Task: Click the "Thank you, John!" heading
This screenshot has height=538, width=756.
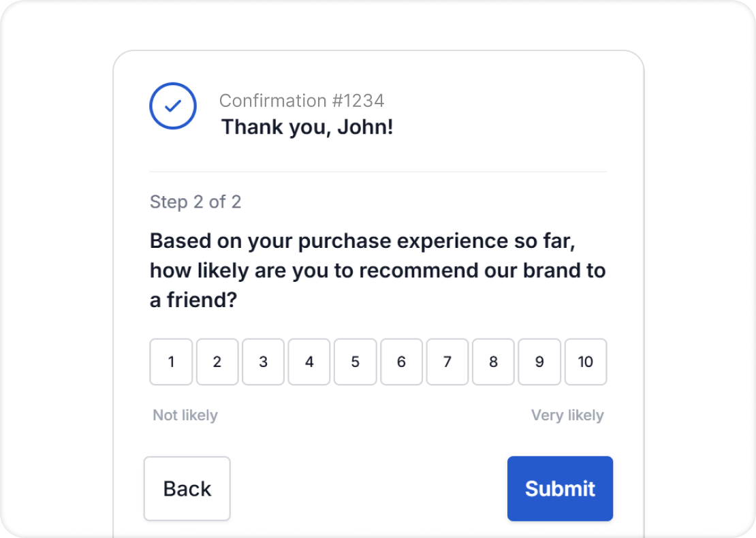Action: click(x=307, y=127)
